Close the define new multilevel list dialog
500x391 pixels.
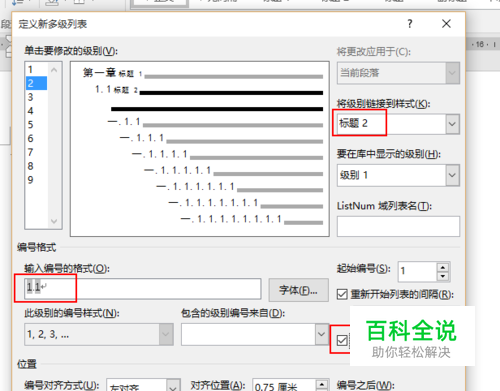pos(446,24)
